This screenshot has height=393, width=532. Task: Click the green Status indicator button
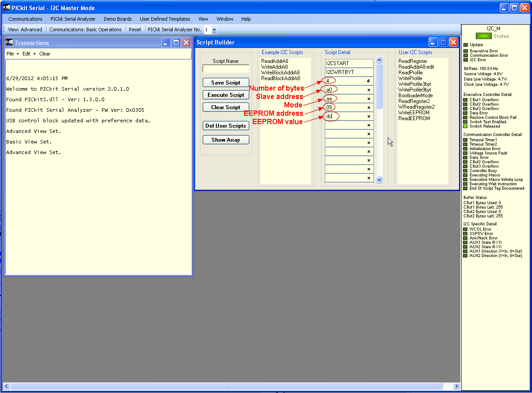[484, 36]
